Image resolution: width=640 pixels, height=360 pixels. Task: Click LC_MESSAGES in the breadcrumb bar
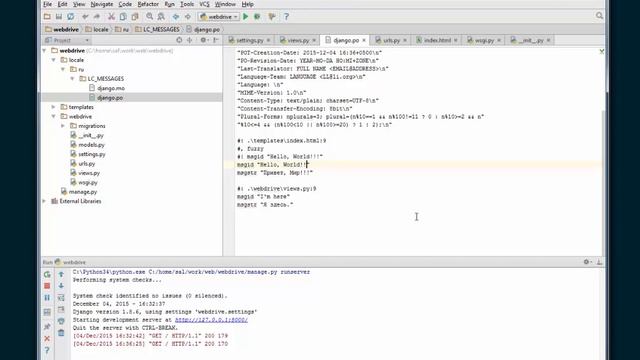161,29
